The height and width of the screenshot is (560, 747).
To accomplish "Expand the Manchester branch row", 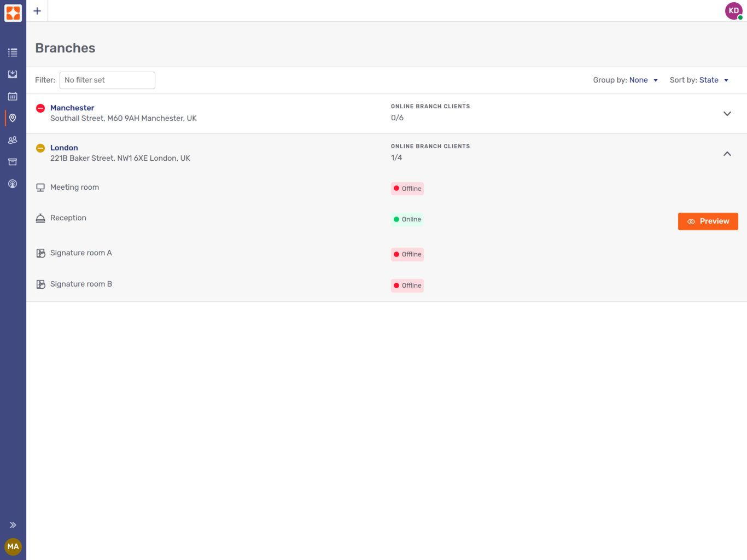I will (x=727, y=114).
